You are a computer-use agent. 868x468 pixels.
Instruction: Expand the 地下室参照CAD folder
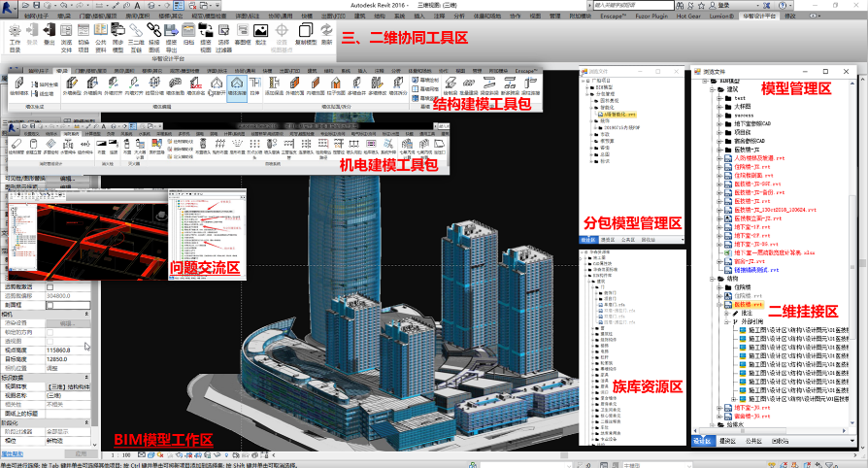[x=719, y=124]
